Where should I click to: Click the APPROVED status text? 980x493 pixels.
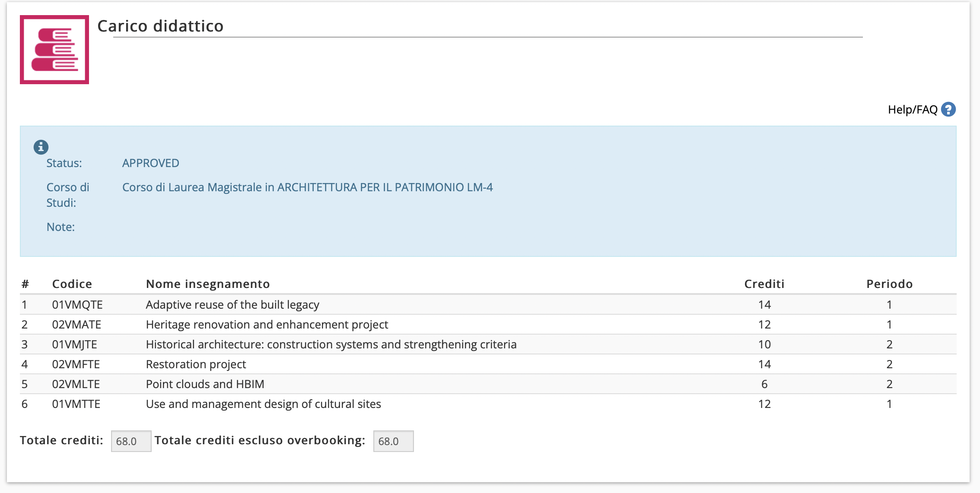(x=150, y=163)
